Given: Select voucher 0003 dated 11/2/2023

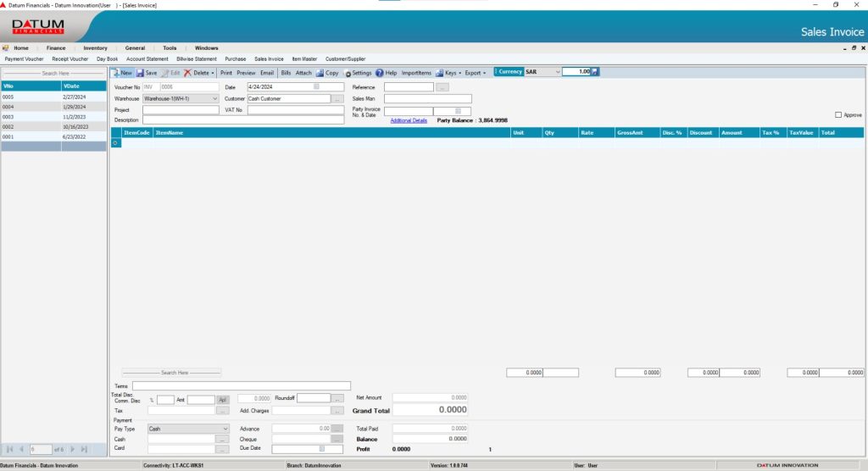Looking at the screenshot, I should [x=53, y=117].
